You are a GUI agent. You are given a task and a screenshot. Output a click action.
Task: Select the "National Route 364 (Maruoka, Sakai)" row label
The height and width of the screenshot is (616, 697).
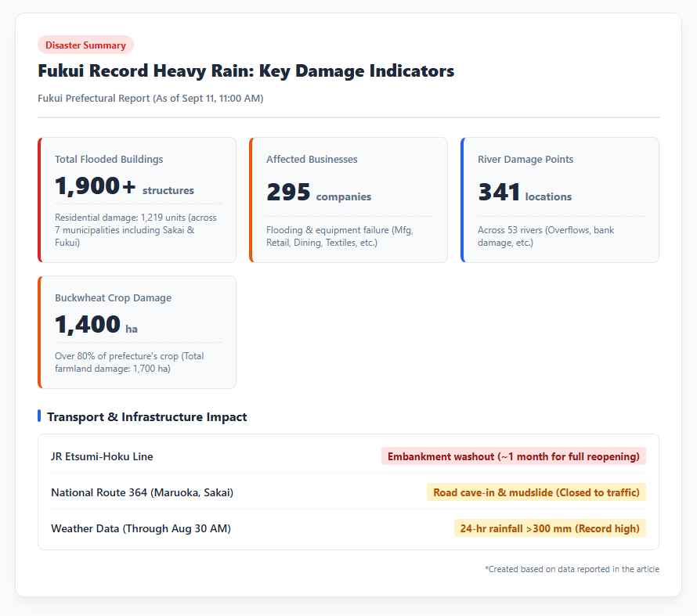pos(143,492)
